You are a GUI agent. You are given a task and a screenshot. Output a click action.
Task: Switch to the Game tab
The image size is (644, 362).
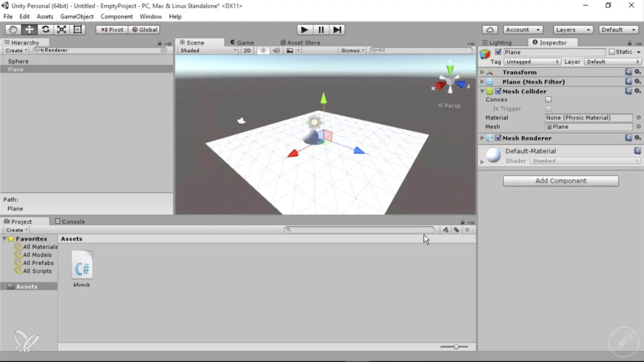242,43
